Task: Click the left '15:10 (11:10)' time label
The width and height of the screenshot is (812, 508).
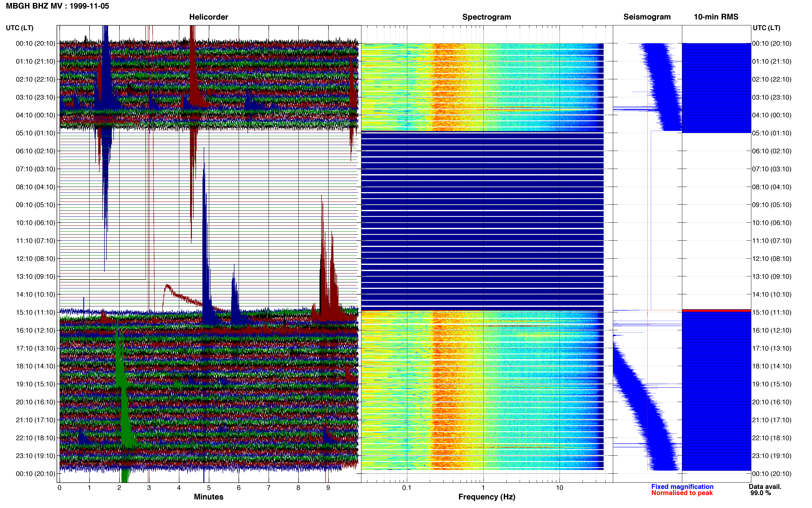Action: click(35, 312)
